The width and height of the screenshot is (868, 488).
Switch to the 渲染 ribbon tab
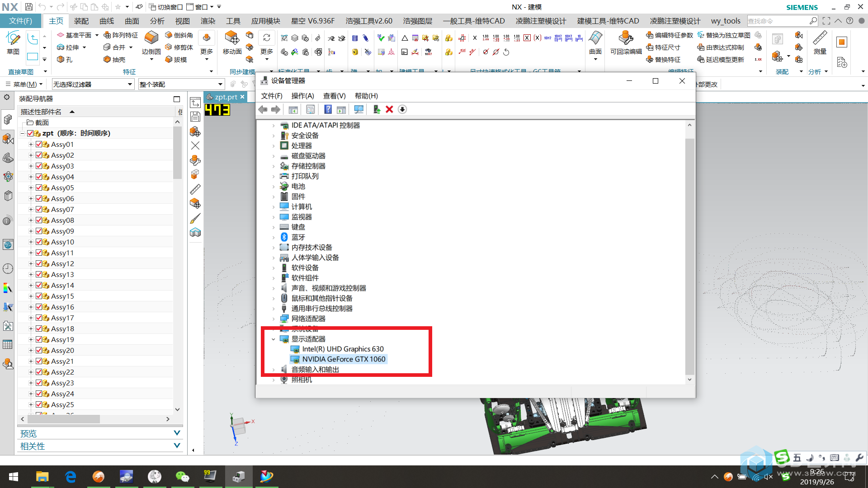(208, 21)
